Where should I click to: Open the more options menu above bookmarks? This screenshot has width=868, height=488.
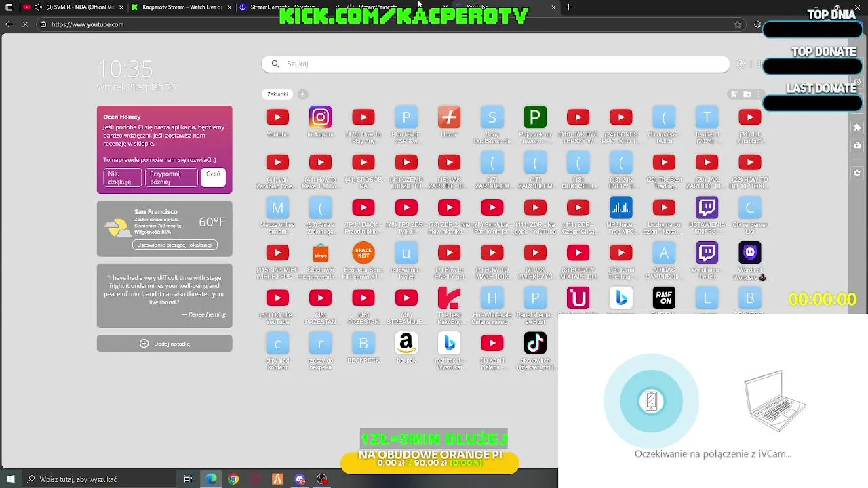[x=759, y=94]
